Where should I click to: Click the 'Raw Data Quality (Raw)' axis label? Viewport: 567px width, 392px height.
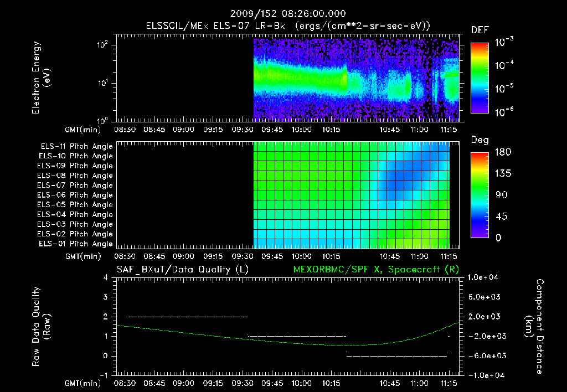41,327
